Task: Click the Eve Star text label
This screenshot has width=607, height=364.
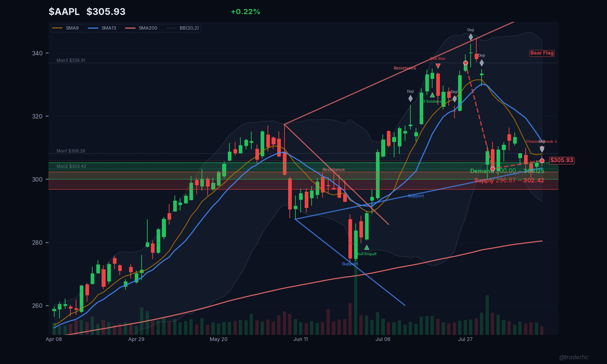Action: (438, 59)
